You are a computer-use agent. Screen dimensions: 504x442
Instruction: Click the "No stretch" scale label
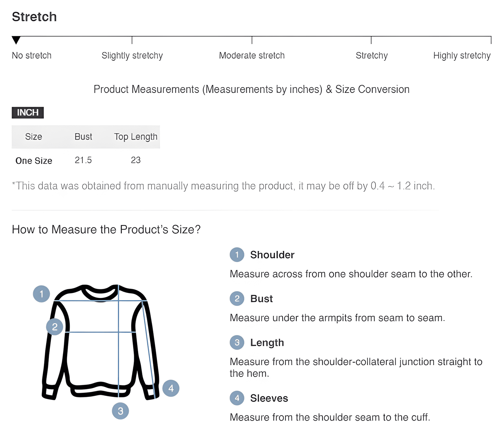pos(31,55)
